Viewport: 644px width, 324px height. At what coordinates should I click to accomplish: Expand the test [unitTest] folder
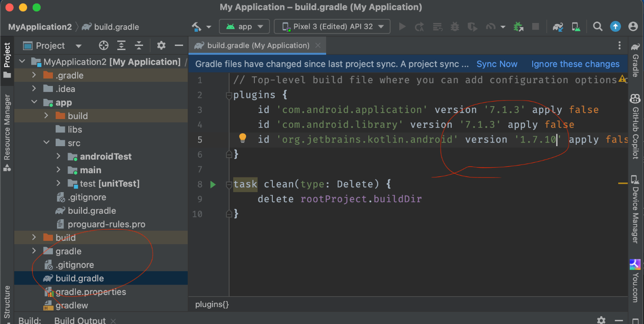click(x=58, y=183)
